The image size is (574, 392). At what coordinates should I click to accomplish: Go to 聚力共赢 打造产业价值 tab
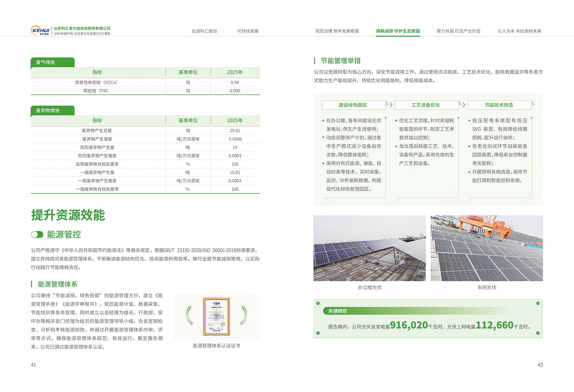click(458, 31)
